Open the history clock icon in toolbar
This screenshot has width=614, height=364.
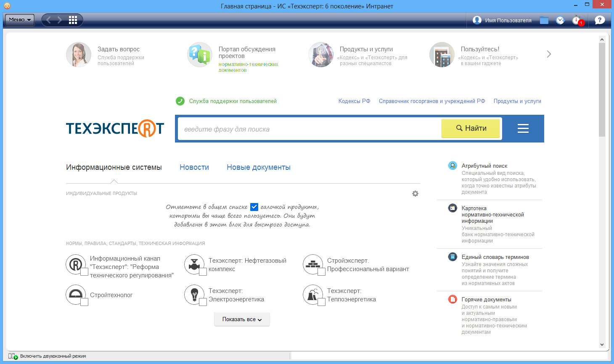pyautogui.click(x=560, y=20)
